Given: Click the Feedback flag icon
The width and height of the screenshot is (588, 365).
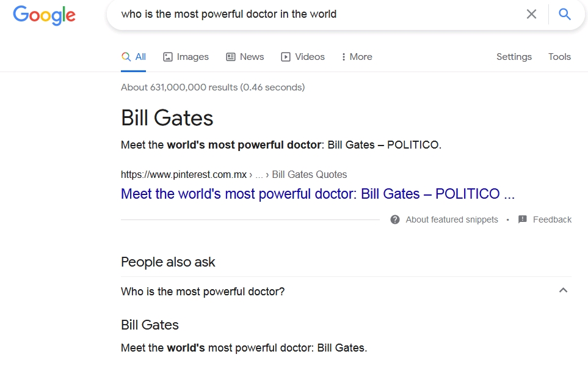Looking at the screenshot, I should pyautogui.click(x=523, y=219).
